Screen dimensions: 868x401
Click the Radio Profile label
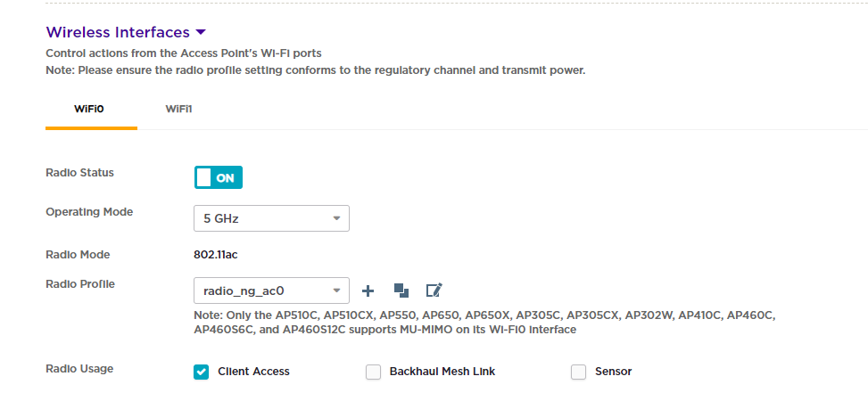pos(80,284)
